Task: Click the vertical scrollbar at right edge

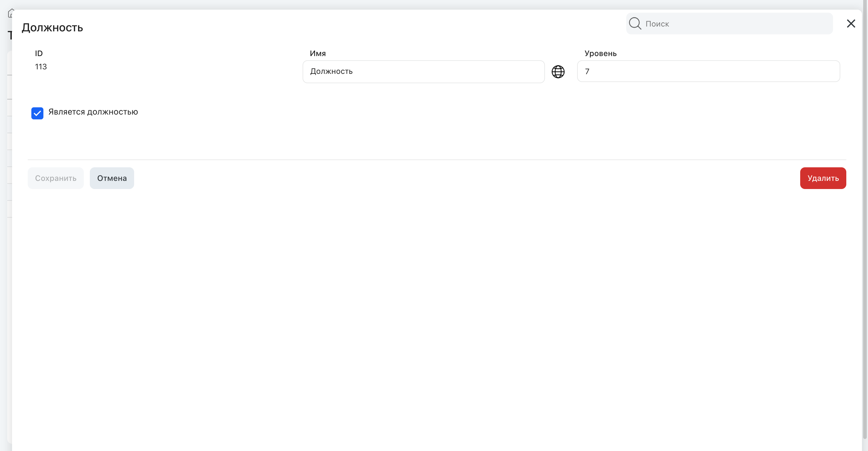Action: 865,219
